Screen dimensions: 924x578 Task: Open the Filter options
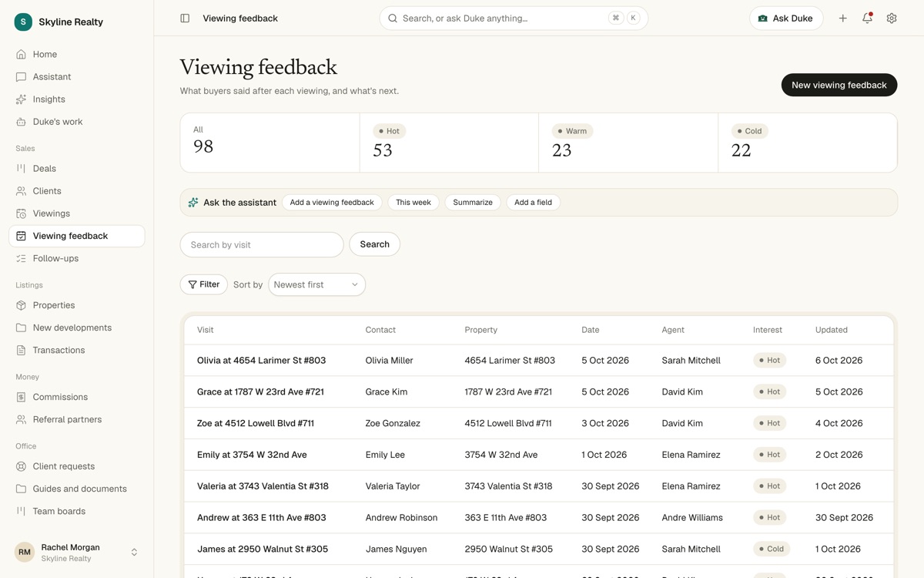(204, 284)
